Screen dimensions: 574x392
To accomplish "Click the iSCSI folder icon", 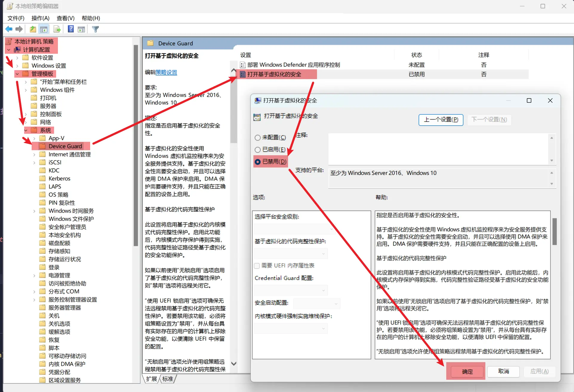I will [x=43, y=162].
